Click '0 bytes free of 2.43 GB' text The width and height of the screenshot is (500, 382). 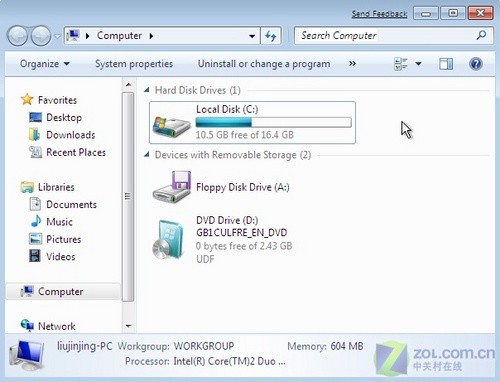point(244,246)
